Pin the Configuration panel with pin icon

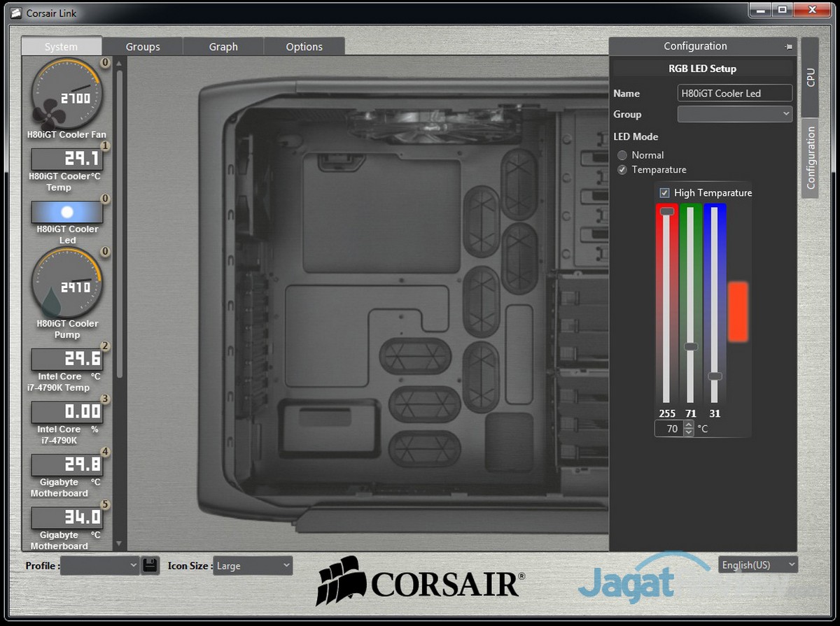pyautogui.click(x=789, y=47)
